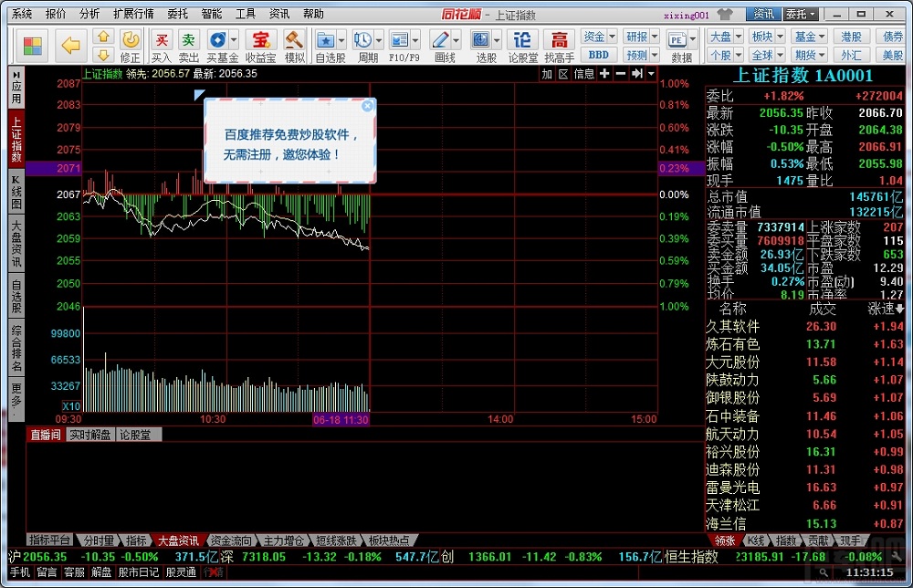Click the 模拟 gavel icon
Viewport: 913px width, 588px height.
pos(294,40)
